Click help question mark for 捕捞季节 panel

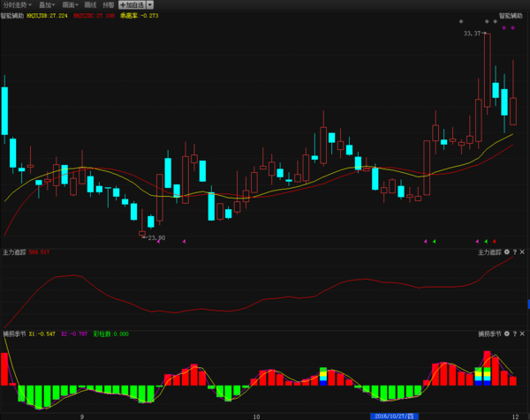click(515, 335)
